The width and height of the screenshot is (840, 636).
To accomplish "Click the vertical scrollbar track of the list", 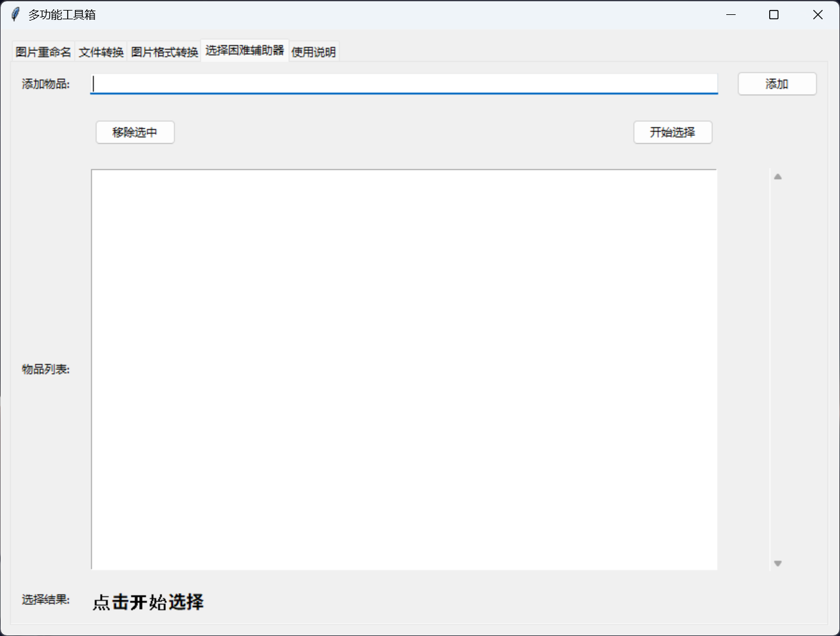I will pyautogui.click(x=777, y=369).
